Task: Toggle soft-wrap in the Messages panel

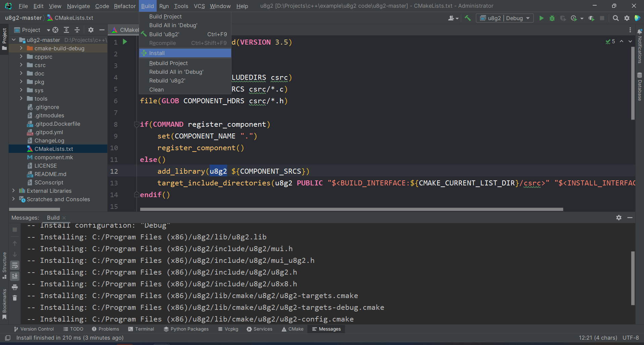Action: click(15, 265)
